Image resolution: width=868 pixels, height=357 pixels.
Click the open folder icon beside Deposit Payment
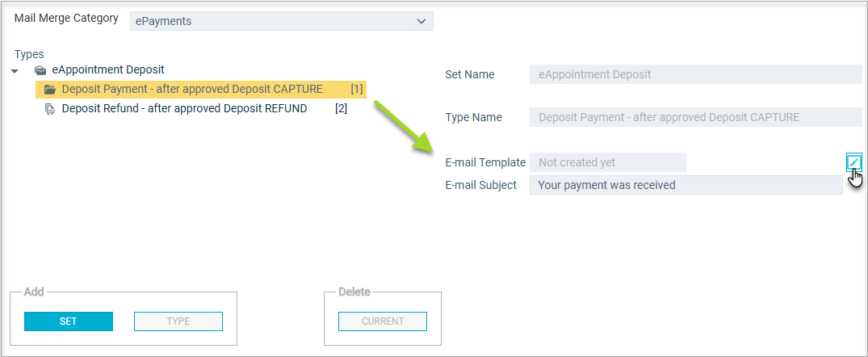(x=49, y=90)
